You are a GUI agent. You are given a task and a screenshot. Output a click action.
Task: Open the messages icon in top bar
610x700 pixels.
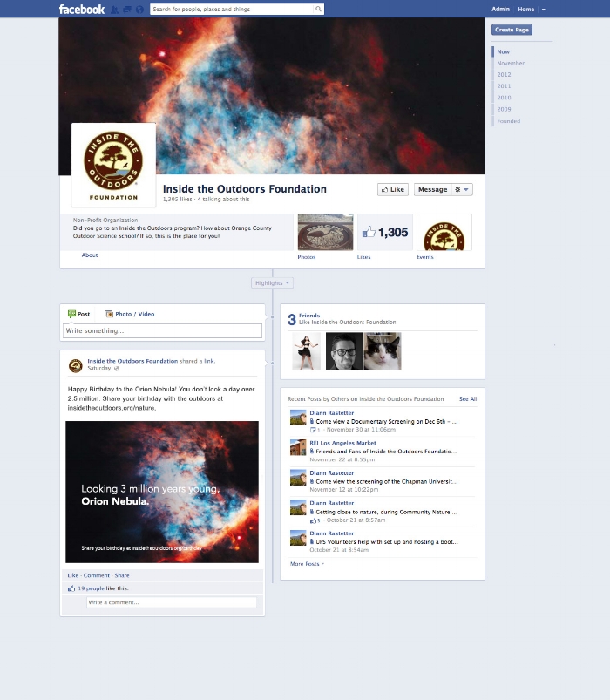click(127, 10)
